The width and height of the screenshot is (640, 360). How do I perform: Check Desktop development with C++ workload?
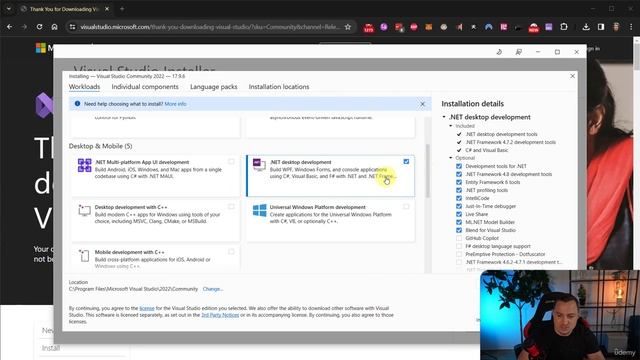pos(231,207)
